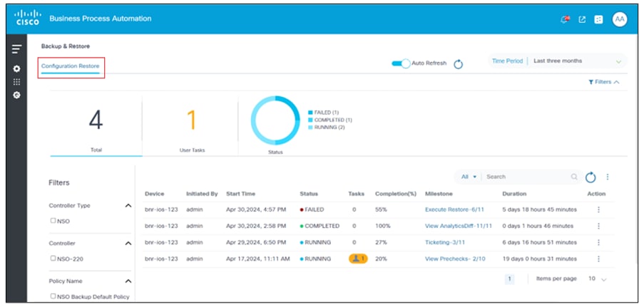Collapse the Controller Type filter section
644x307 pixels.
128,206
